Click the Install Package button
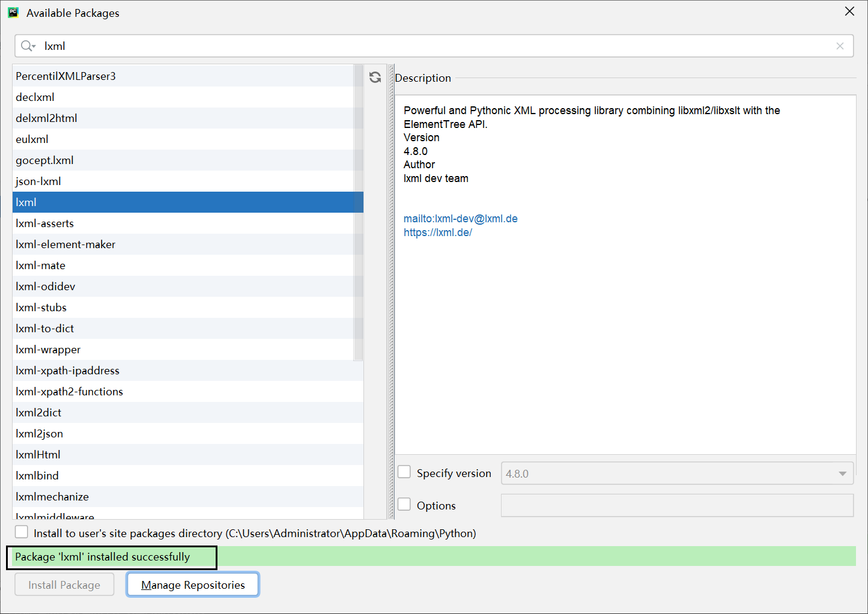This screenshot has width=868, height=614. (x=64, y=585)
